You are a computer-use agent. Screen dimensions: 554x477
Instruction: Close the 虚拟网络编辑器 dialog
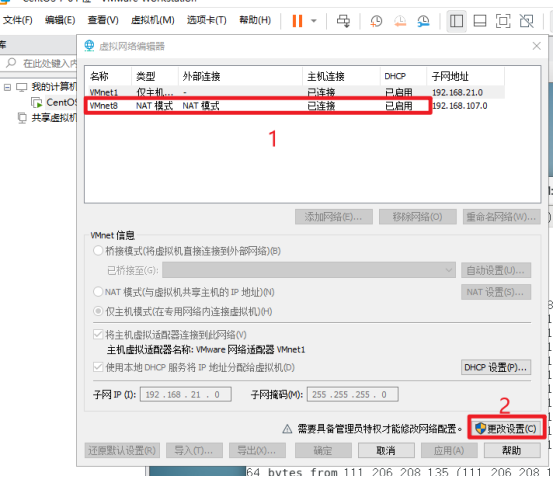(536, 46)
